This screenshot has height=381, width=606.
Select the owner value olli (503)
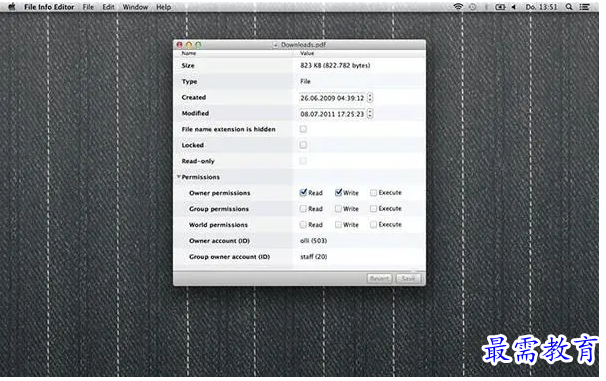point(313,241)
